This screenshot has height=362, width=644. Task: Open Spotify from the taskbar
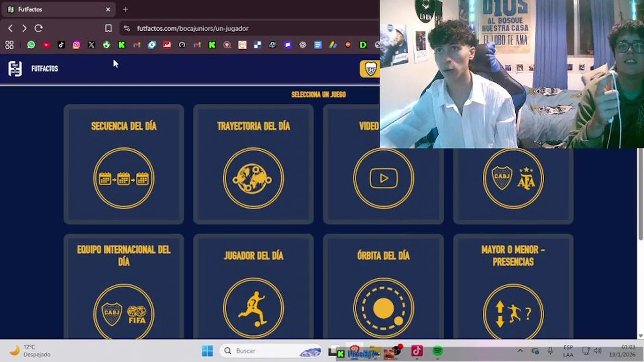(438, 351)
